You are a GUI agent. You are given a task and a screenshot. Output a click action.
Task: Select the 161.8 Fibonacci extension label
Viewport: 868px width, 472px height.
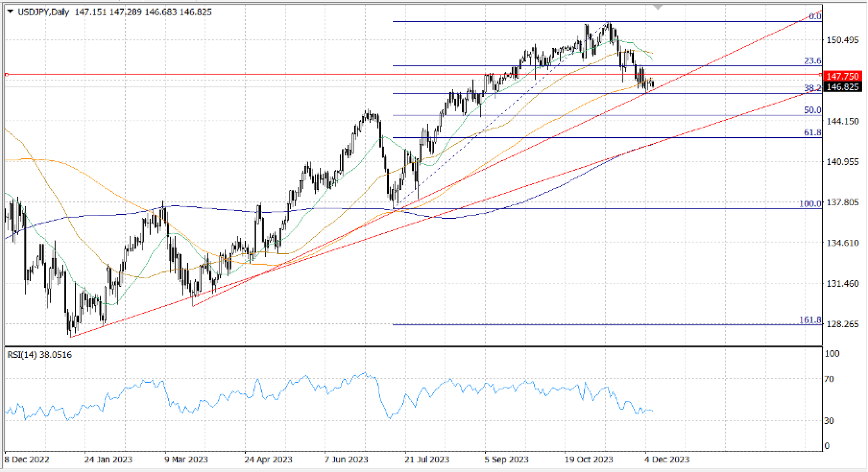pyautogui.click(x=810, y=320)
